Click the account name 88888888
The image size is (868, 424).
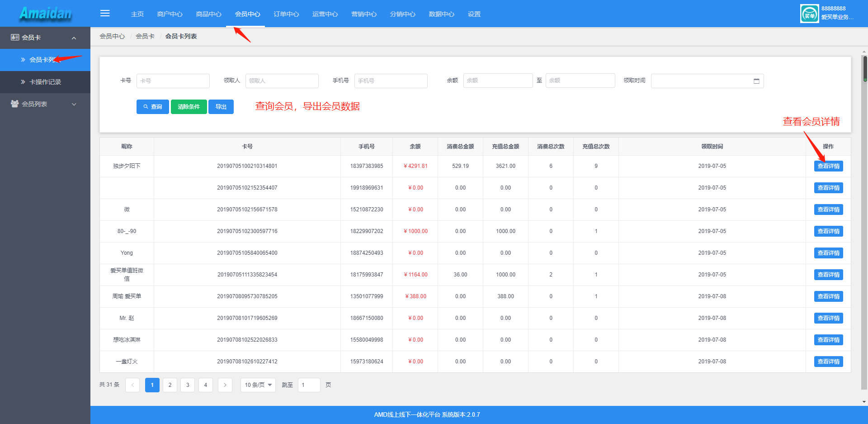[x=833, y=9]
